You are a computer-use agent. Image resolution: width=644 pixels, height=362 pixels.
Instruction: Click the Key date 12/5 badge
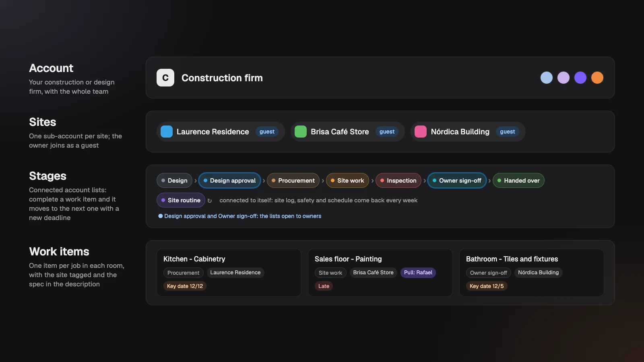(x=487, y=286)
